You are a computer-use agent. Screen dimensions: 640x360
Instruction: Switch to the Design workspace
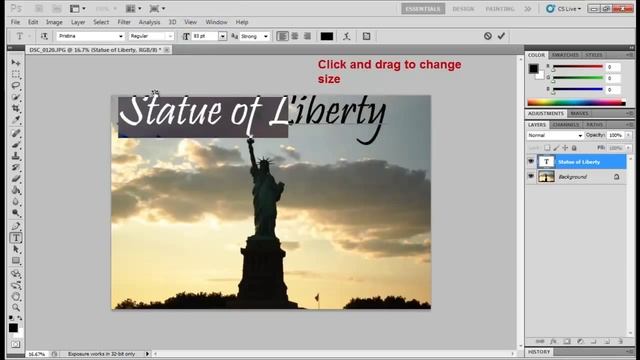463,9
